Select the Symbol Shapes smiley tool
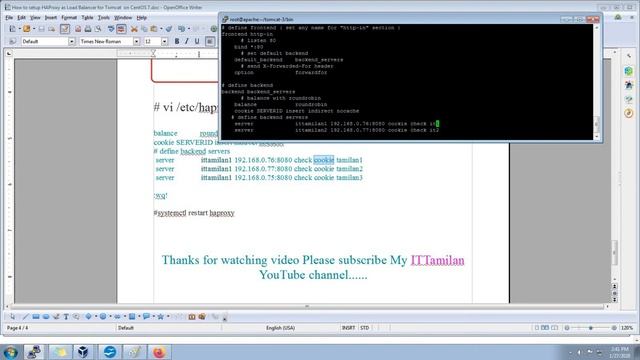640x360 pixels. click(x=103, y=316)
